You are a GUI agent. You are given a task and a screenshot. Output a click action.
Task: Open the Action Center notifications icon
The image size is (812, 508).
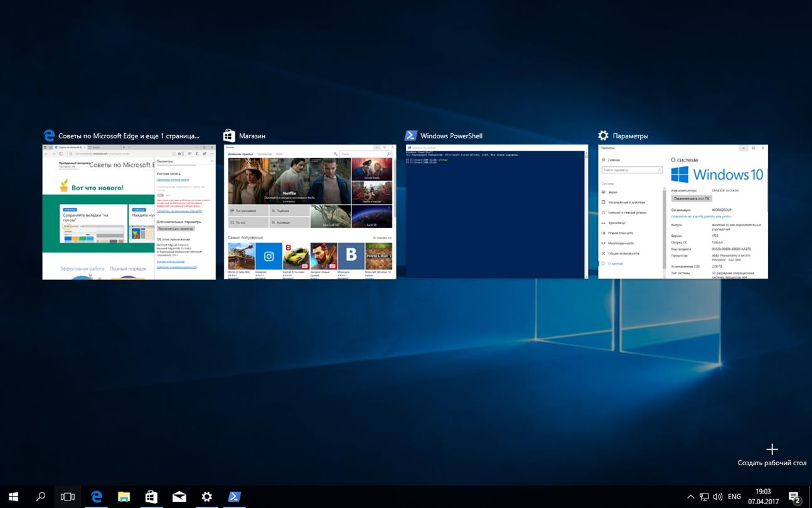click(x=794, y=497)
